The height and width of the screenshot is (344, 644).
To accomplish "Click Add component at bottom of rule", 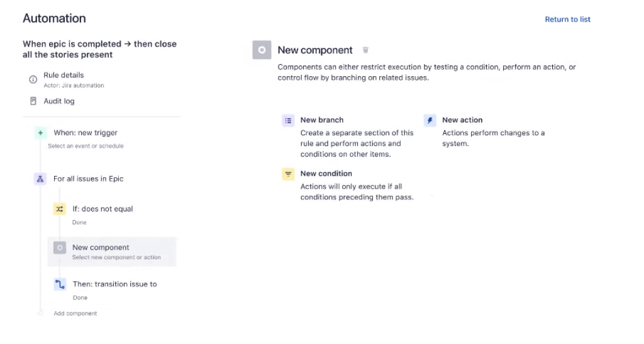I will 75,313.
